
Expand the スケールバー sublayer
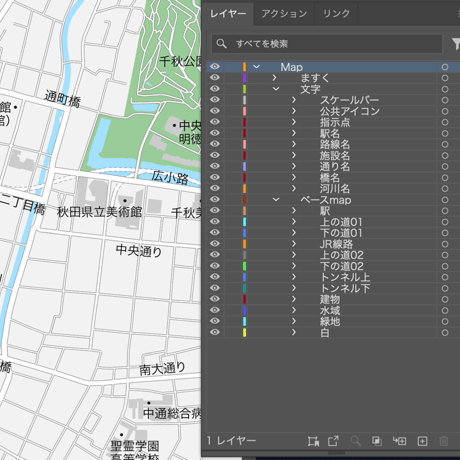pyautogui.click(x=294, y=100)
